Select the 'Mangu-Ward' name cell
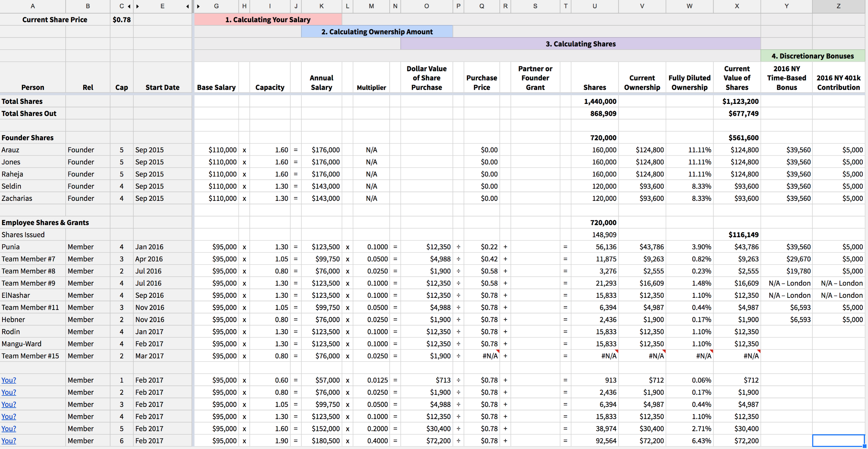This screenshot has height=449, width=868. (x=33, y=344)
